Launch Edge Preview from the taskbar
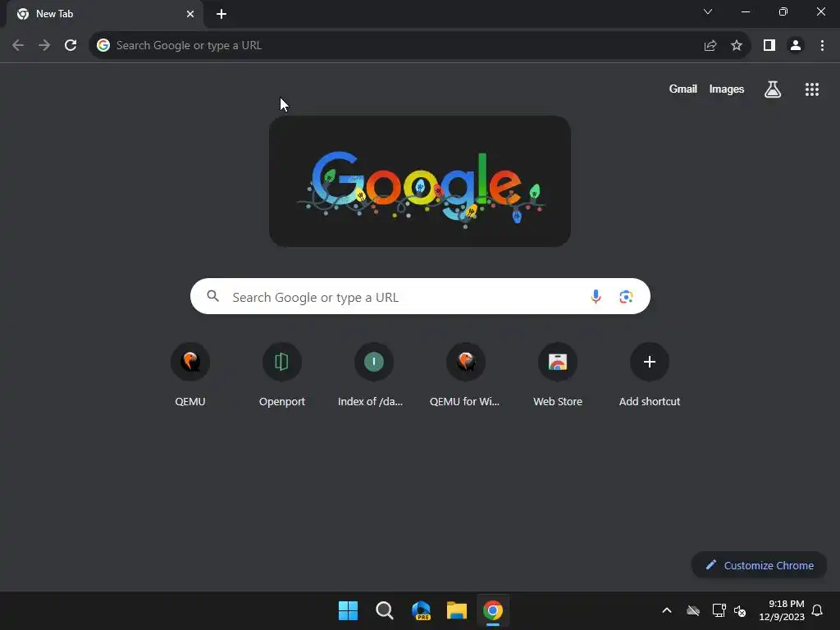 pos(421,610)
